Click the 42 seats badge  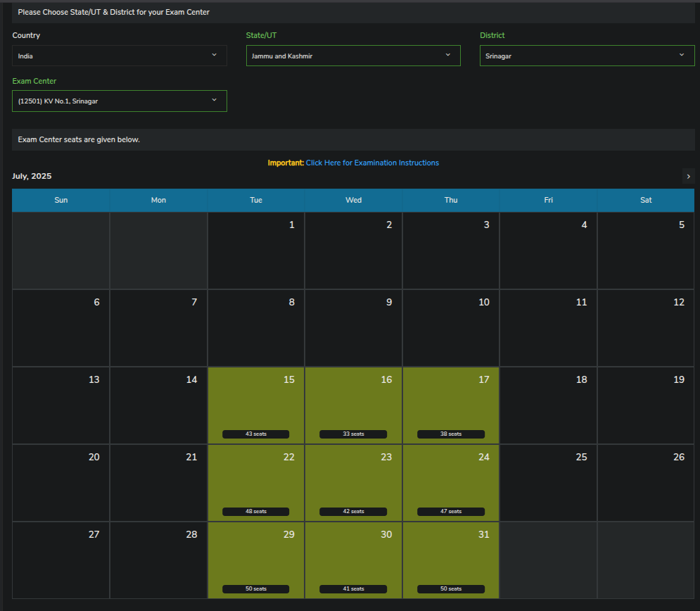[x=353, y=512]
